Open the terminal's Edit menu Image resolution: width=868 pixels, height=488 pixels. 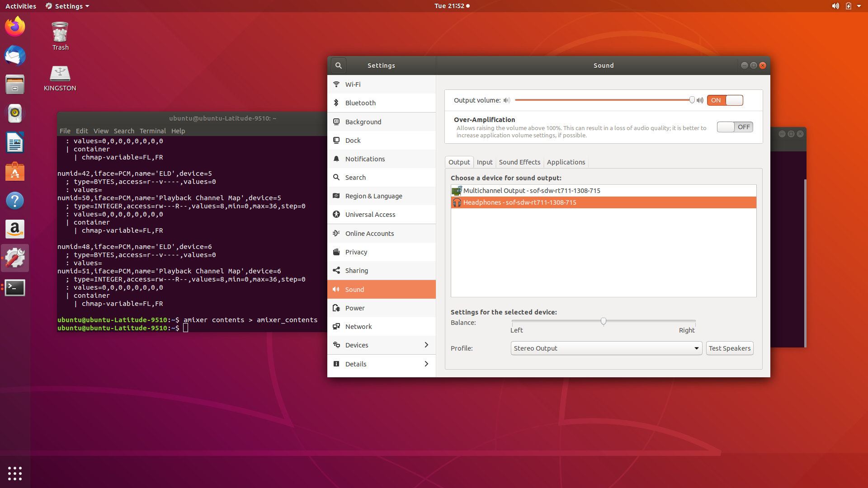click(x=82, y=131)
